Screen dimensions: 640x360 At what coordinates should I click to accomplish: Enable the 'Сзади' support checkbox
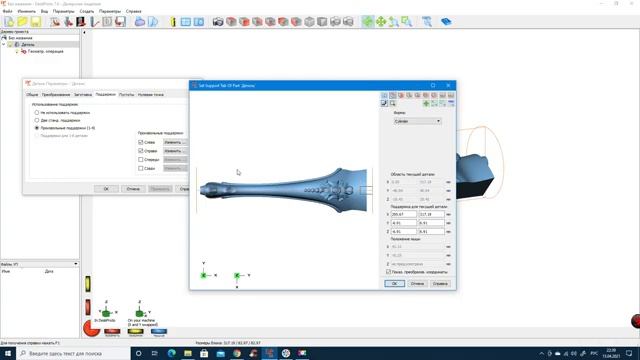click(x=141, y=168)
